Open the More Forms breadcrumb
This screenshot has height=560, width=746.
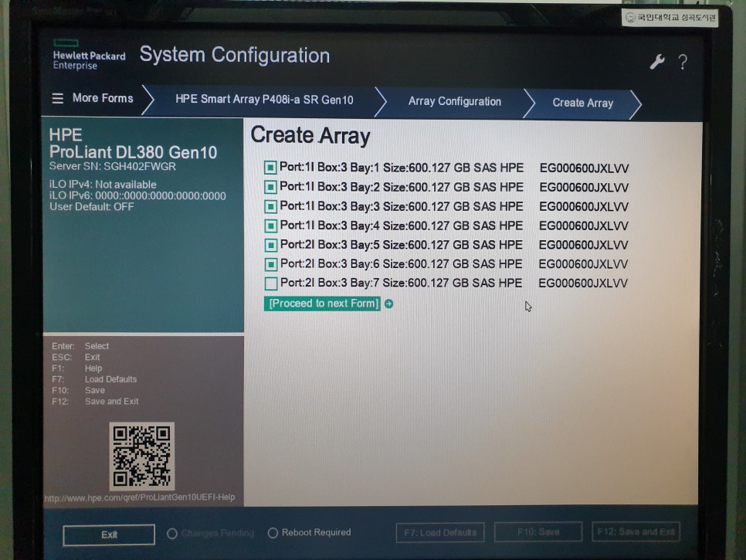[103, 99]
